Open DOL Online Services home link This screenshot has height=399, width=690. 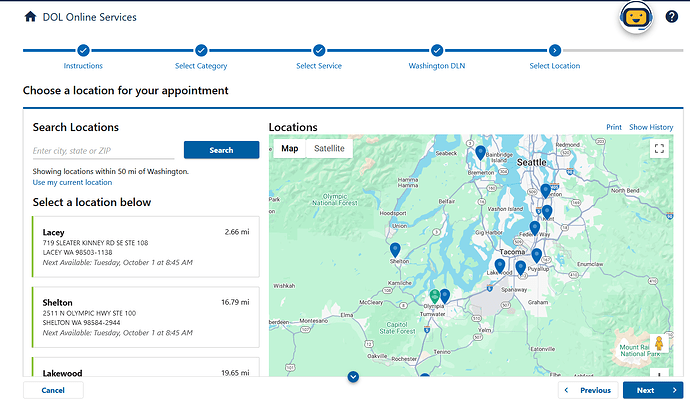[89, 17]
